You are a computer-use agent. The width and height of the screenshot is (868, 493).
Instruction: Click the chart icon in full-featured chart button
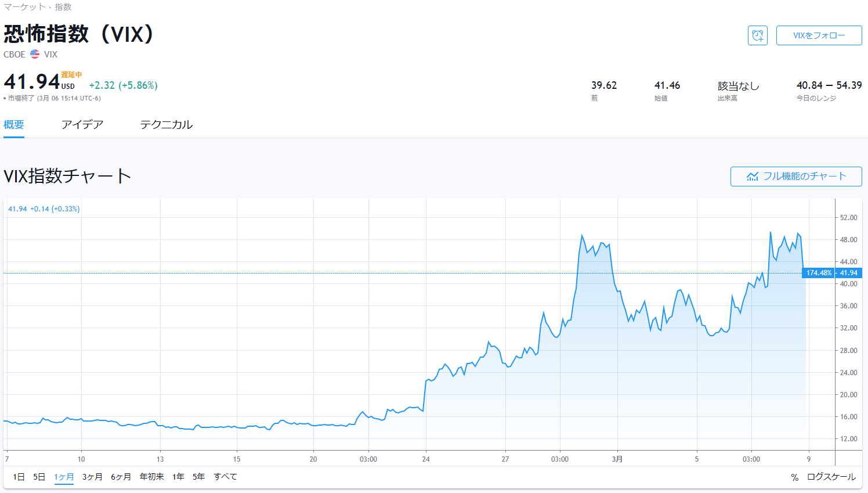click(x=753, y=177)
